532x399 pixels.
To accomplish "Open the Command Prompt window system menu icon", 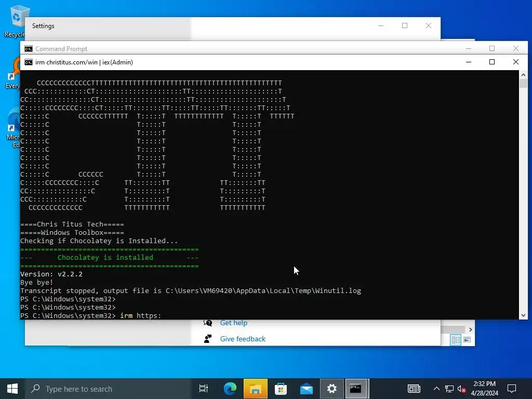I will click(x=29, y=48).
